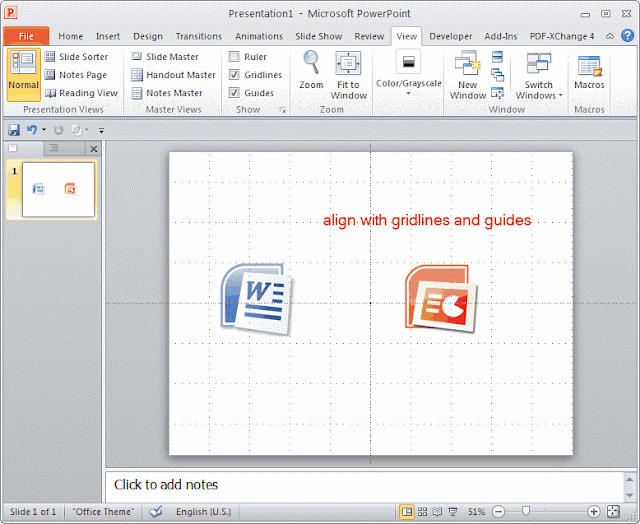Open the Developer tab
640x524 pixels.
coord(451,36)
